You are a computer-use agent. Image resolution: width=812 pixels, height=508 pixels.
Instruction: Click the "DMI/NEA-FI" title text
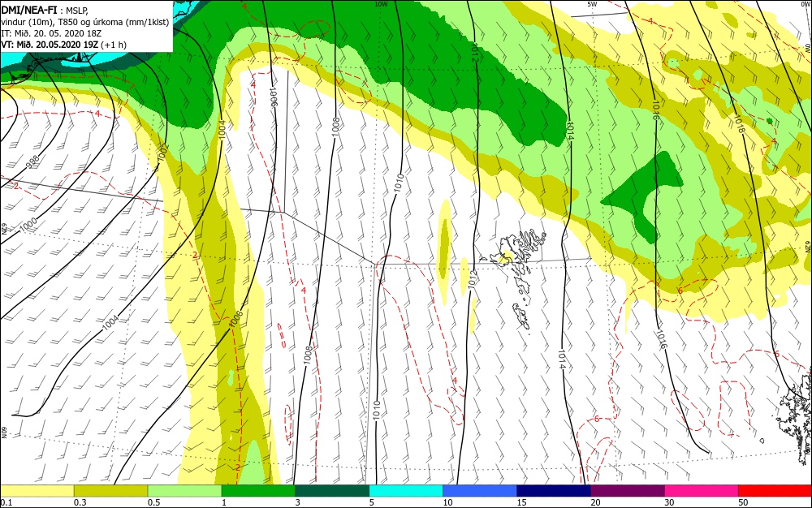click(x=29, y=9)
